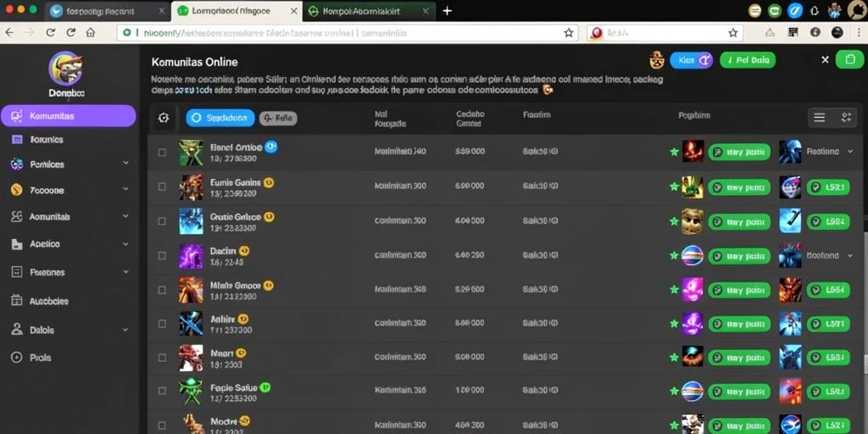Toggle the blue Kian switch in the header

[691, 60]
